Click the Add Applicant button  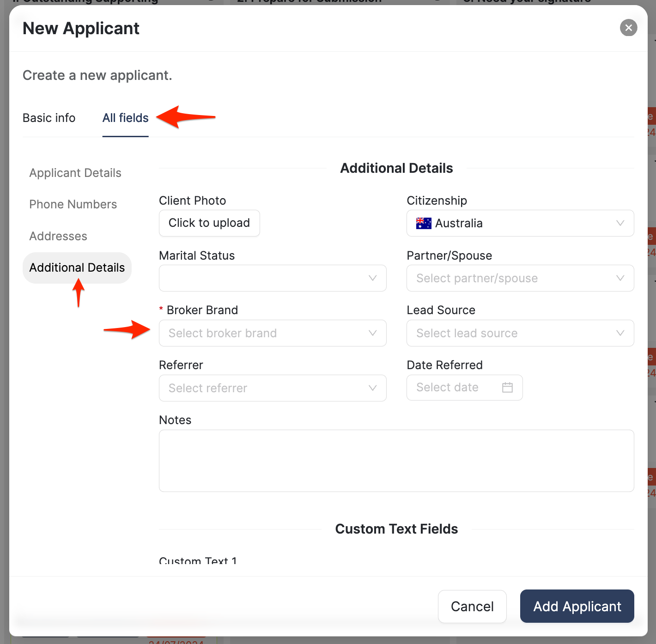click(x=577, y=606)
